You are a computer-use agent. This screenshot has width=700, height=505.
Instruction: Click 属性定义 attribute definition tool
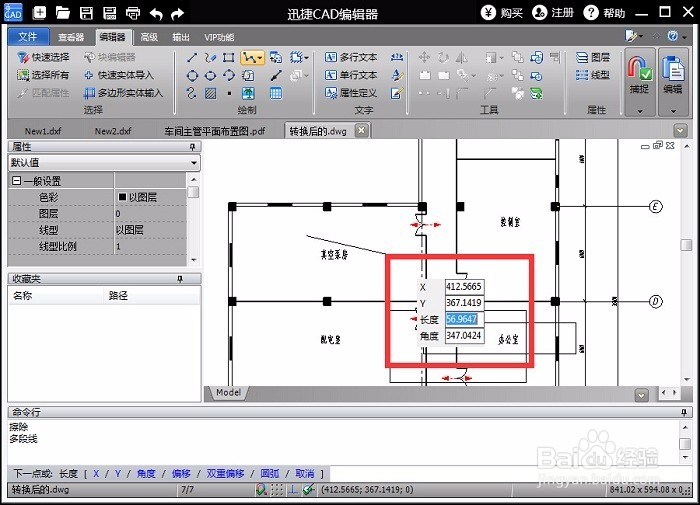tap(351, 93)
